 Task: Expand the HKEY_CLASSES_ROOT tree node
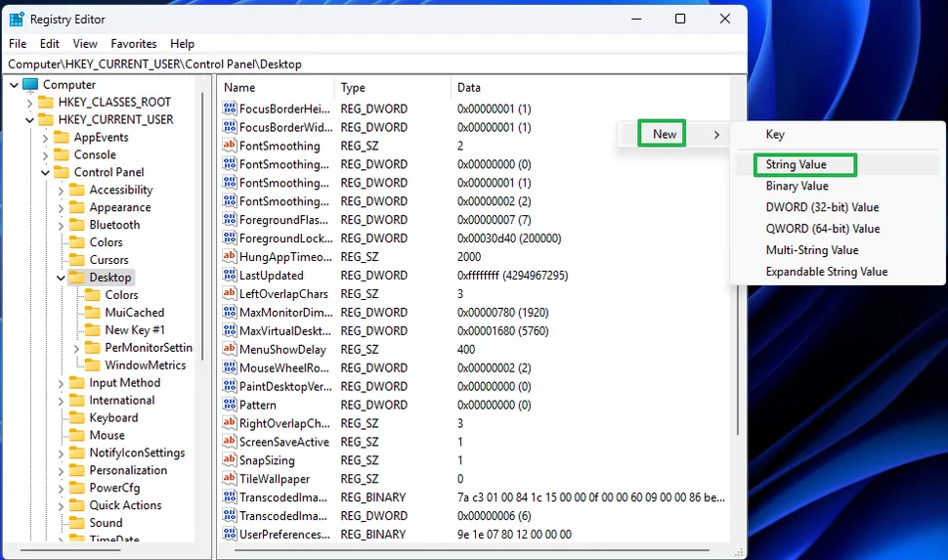[29, 103]
